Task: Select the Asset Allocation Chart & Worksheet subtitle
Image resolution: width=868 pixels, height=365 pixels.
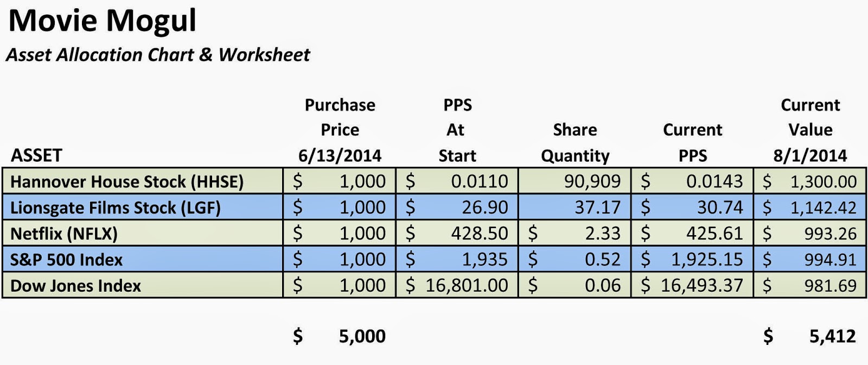Action: click(158, 55)
